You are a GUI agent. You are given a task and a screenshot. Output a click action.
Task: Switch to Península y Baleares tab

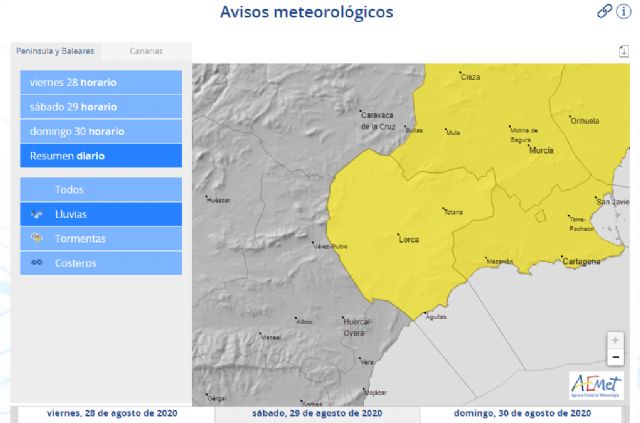[x=56, y=51]
